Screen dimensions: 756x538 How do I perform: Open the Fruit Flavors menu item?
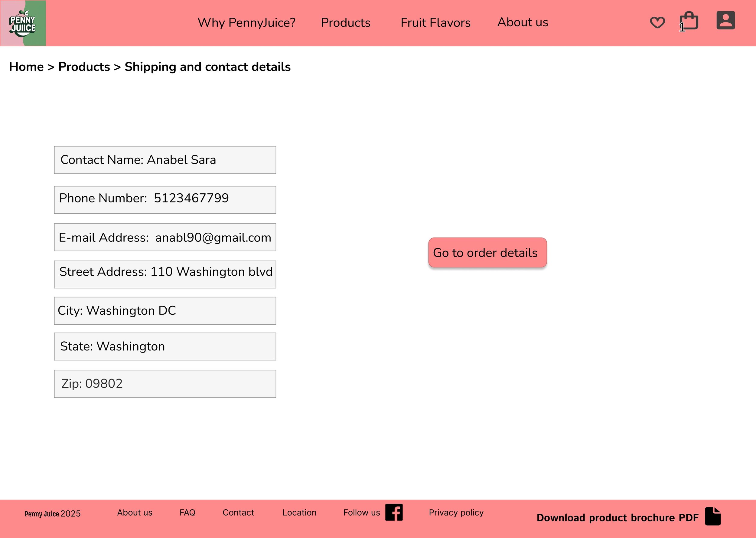(x=435, y=22)
